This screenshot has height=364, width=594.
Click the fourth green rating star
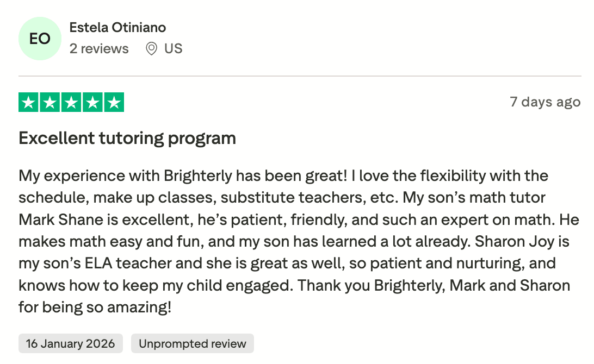[92, 103]
